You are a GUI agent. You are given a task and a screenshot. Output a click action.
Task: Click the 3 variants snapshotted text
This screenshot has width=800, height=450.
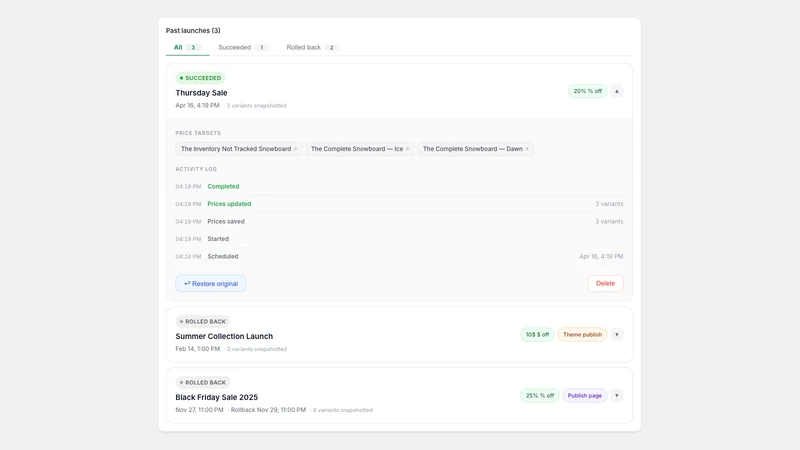pos(256,106)
